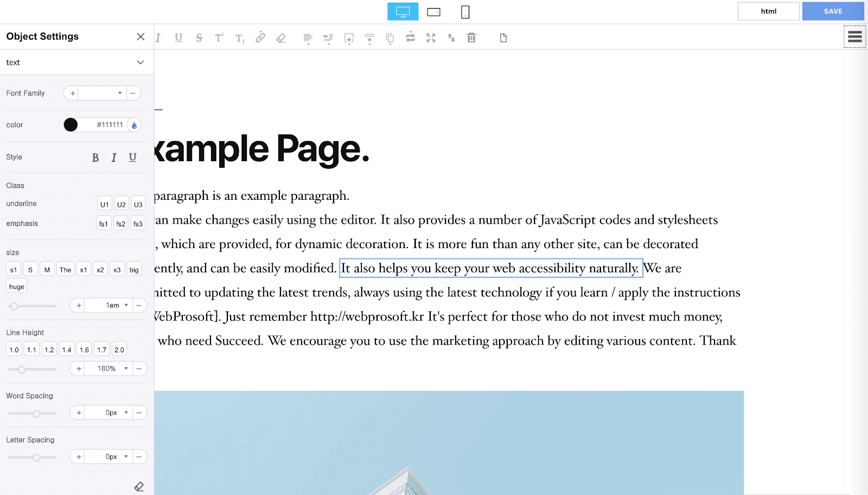This screenshot has width=868, height=495.
Task: Switch to desktop preview mode
Action: 403,11
